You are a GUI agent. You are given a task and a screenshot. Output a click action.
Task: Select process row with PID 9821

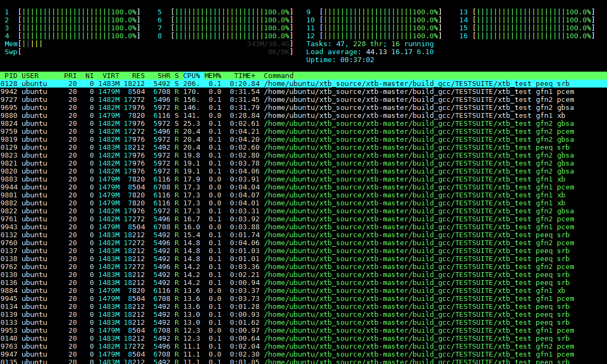point(304,163)
